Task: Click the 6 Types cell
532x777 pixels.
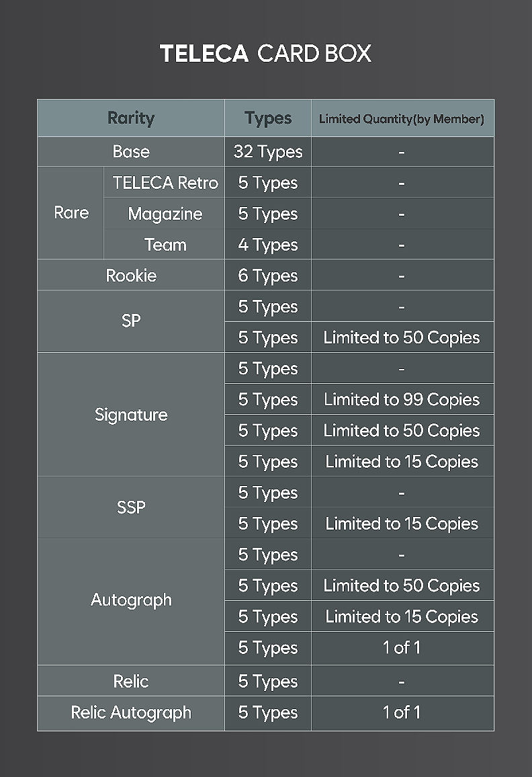Action: point(268,275)
